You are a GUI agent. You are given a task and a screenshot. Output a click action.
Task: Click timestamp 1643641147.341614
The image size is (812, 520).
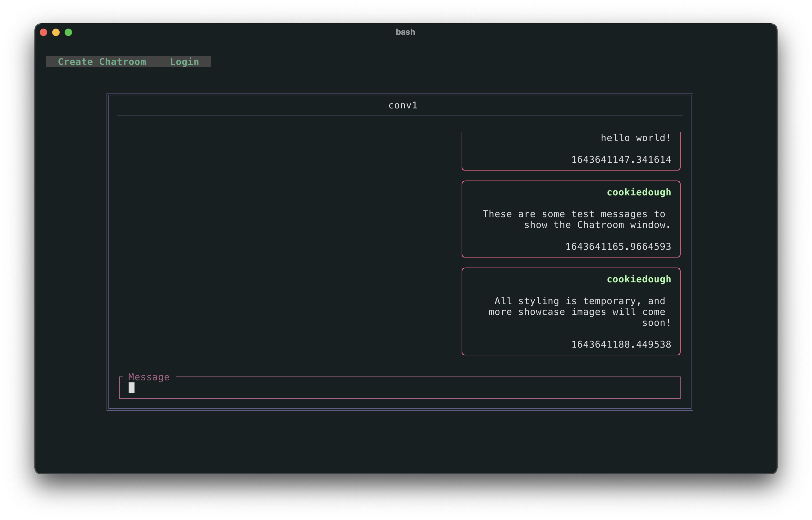(x=621, y=159)
